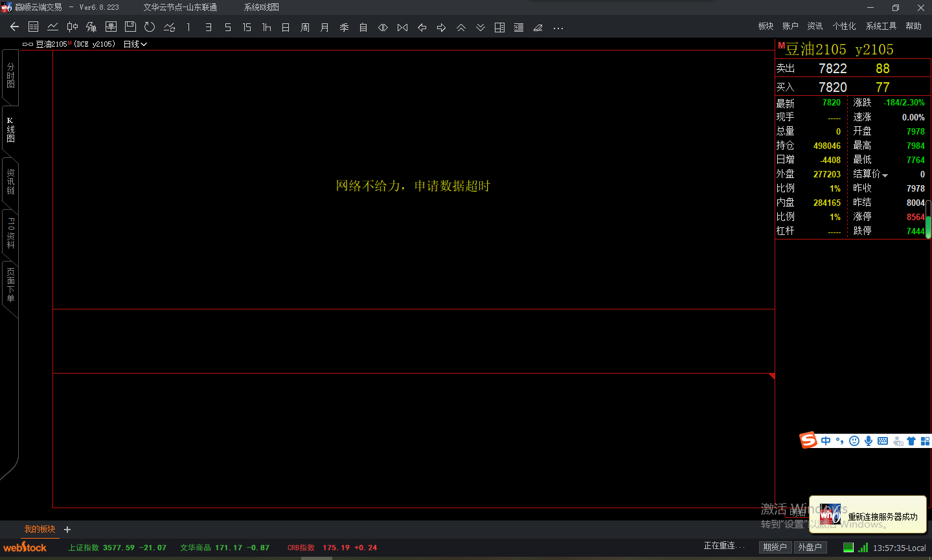Click the + to add a new board tab

click(x=67, y=530)
